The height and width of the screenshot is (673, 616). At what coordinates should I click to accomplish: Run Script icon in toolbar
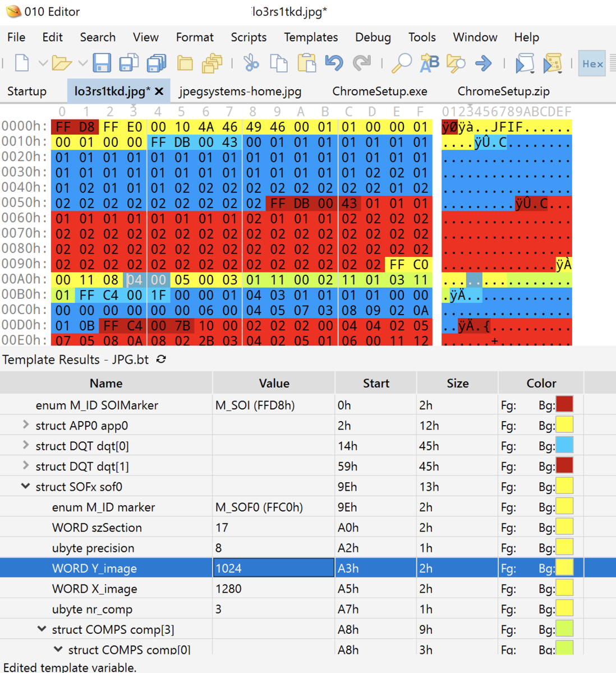[x=525, y=63]
